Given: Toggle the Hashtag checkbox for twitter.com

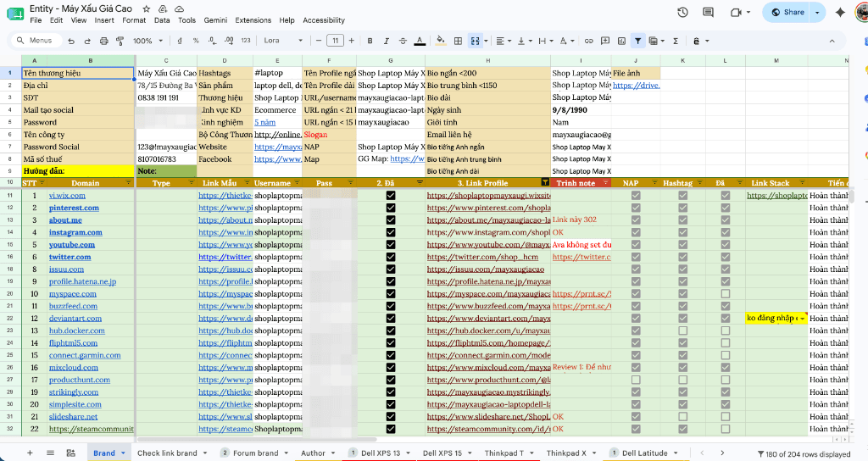Looking at the screenshot, I should pyautogui.click(x=682, y=257).
